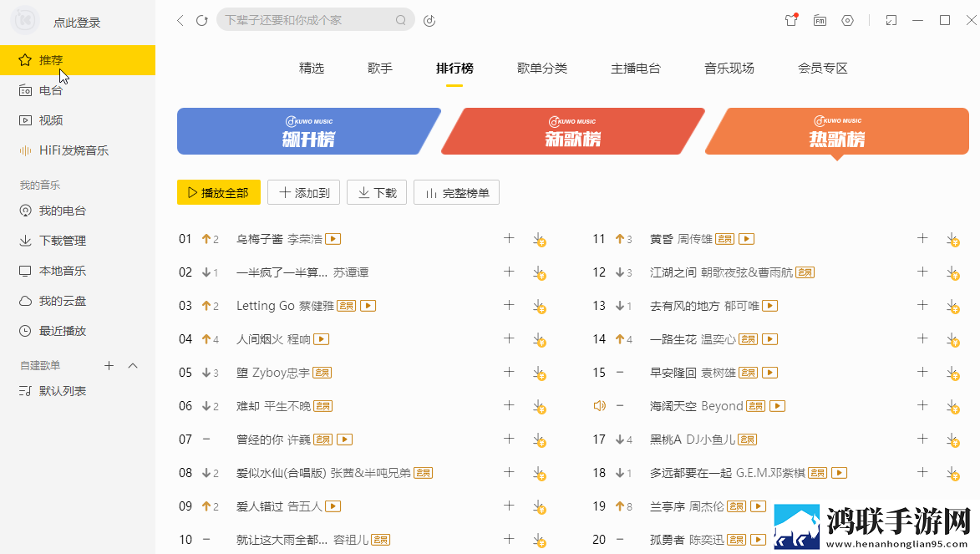Screen dimensions: 980x554
Task: Open the song recognition icon beside search
Action: 429,21
